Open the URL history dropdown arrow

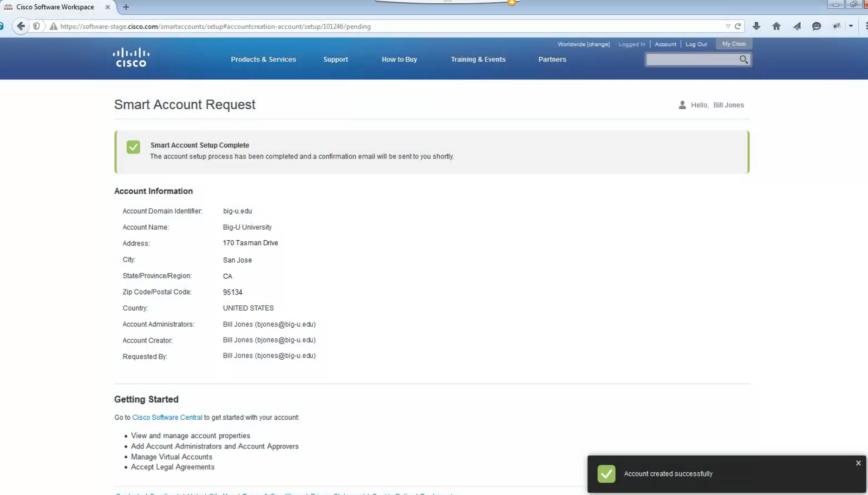[728, 26]
